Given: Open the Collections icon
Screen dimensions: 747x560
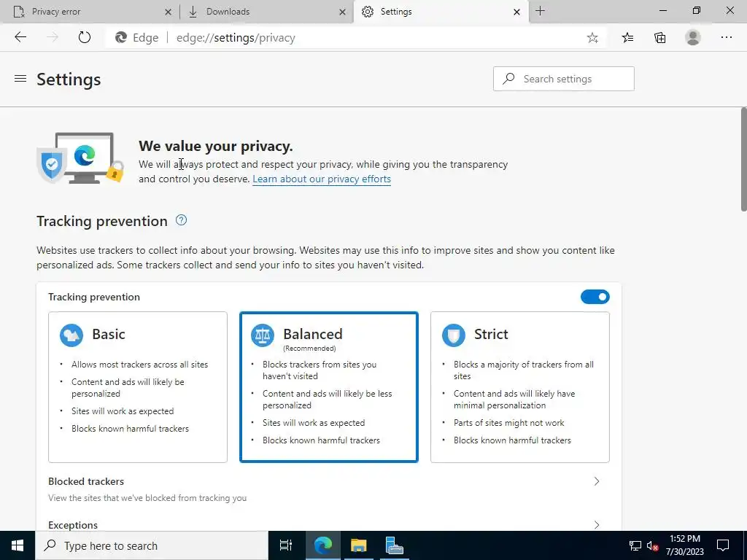Looking at the screenshot, I should point(659,38).
